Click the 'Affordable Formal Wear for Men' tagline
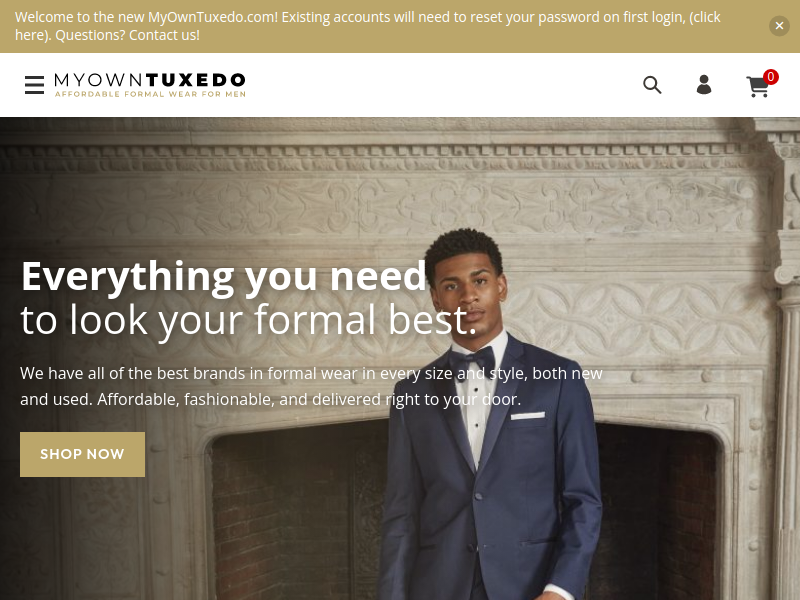Screen dimensions: 800x600 (x=150, y=94)
